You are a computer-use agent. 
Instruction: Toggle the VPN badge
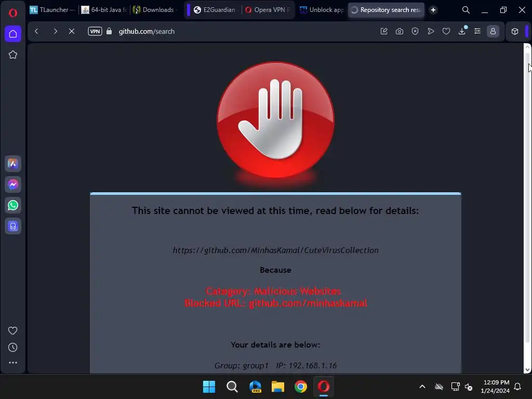coord(95,31)
